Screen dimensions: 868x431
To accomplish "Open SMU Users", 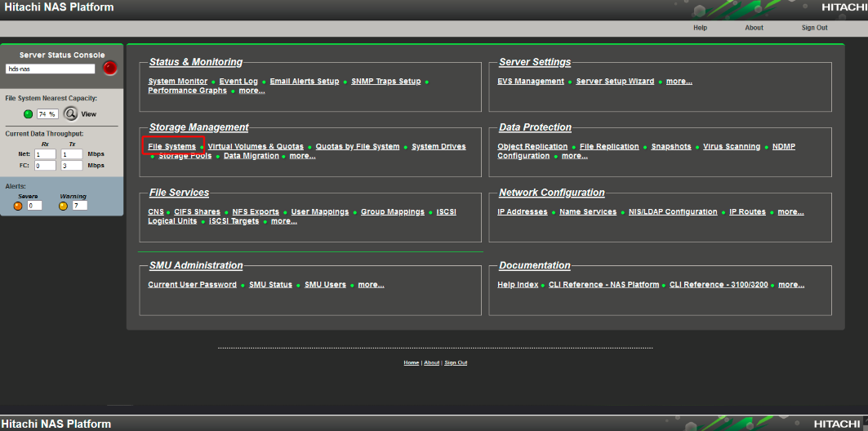I will [326, 285].
